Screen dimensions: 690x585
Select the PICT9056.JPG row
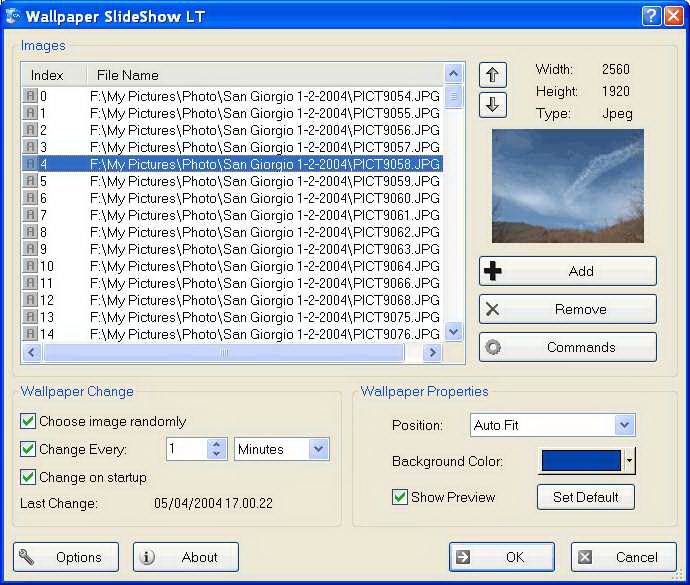pos(232,130)
